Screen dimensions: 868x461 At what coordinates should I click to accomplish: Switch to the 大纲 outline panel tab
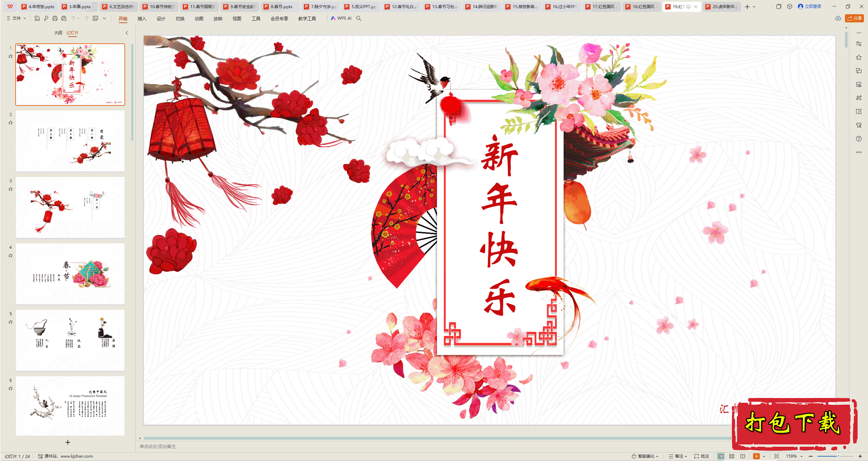(58, 33)
